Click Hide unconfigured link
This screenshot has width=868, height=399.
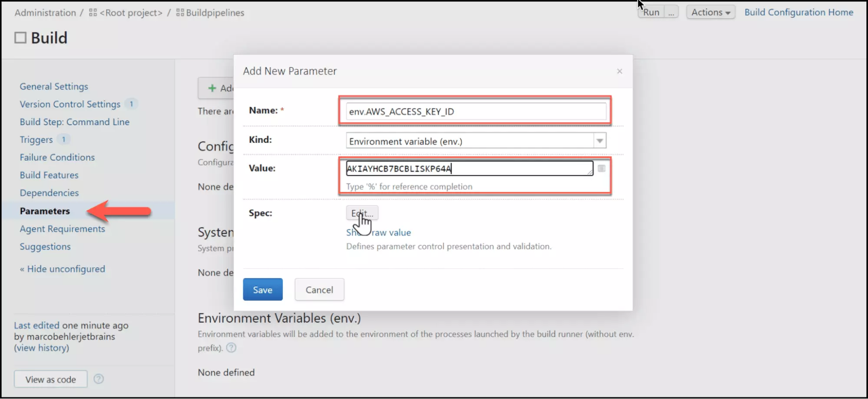pos(63,269)
